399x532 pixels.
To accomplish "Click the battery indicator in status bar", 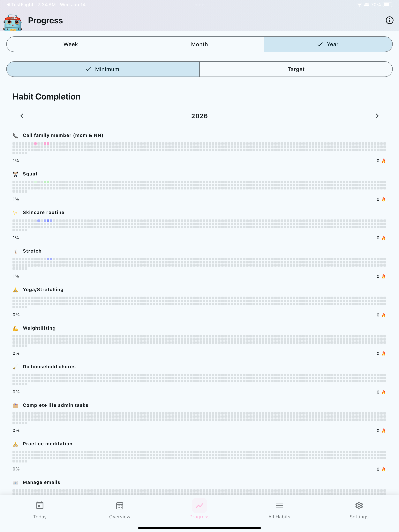I will pyautogui.click(x=388, y=4).
